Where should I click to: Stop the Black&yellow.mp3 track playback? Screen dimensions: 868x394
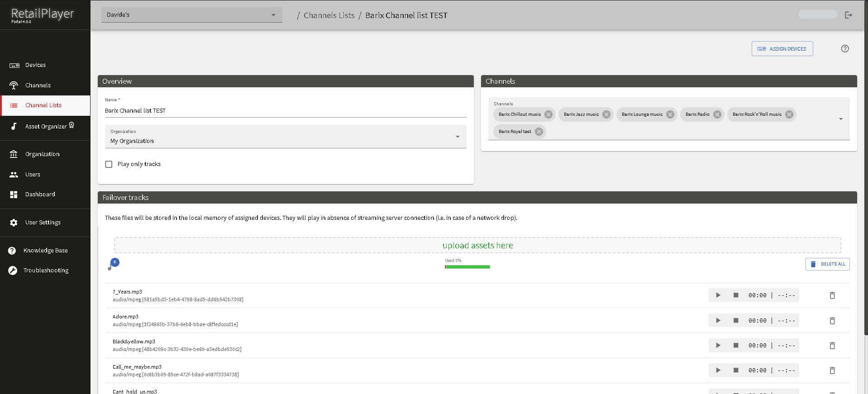[x=736, y=346]
